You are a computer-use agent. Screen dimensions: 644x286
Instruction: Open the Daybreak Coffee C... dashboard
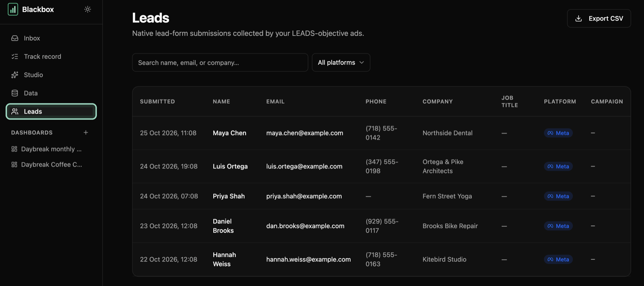point(51,165)
